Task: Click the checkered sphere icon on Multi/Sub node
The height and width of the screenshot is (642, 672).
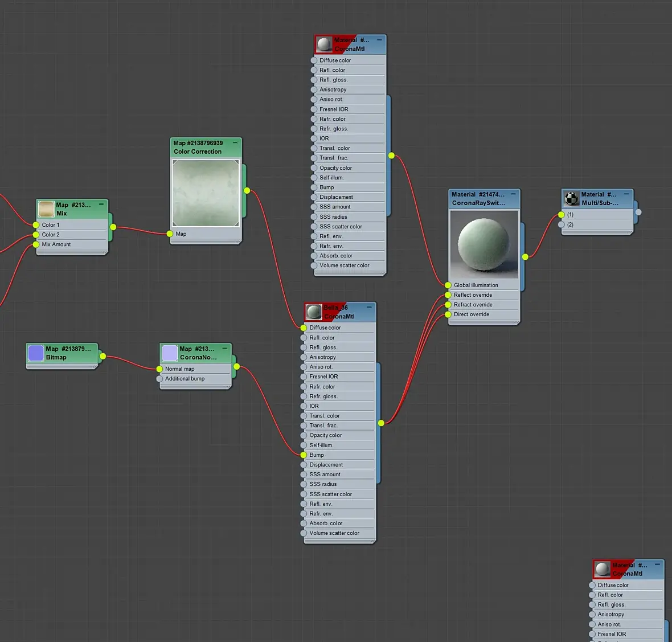Action: point(571,198)
